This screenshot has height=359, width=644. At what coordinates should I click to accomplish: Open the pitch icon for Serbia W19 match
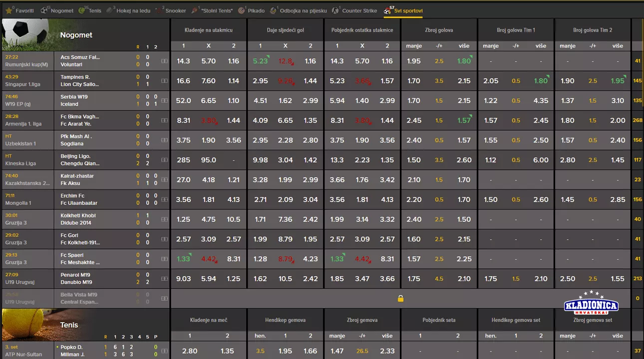click(164, 101)
